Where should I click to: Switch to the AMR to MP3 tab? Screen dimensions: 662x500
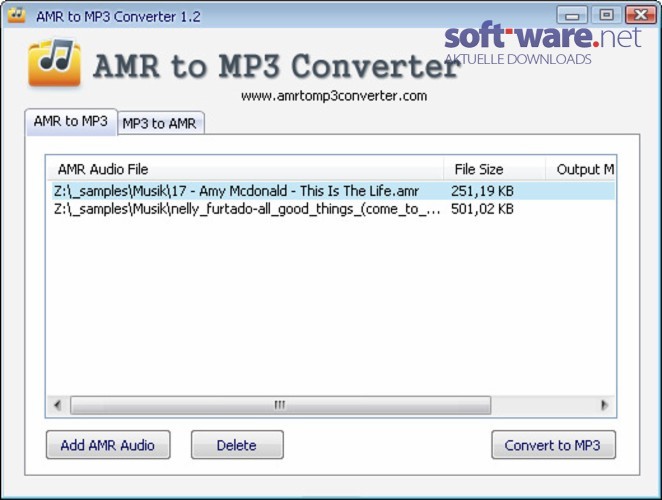coord(71,122)
